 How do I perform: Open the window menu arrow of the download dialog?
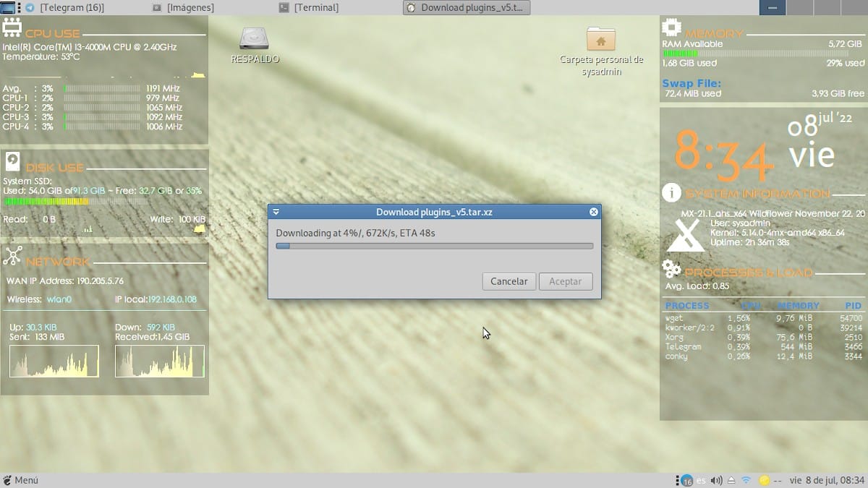click(276, 212)
